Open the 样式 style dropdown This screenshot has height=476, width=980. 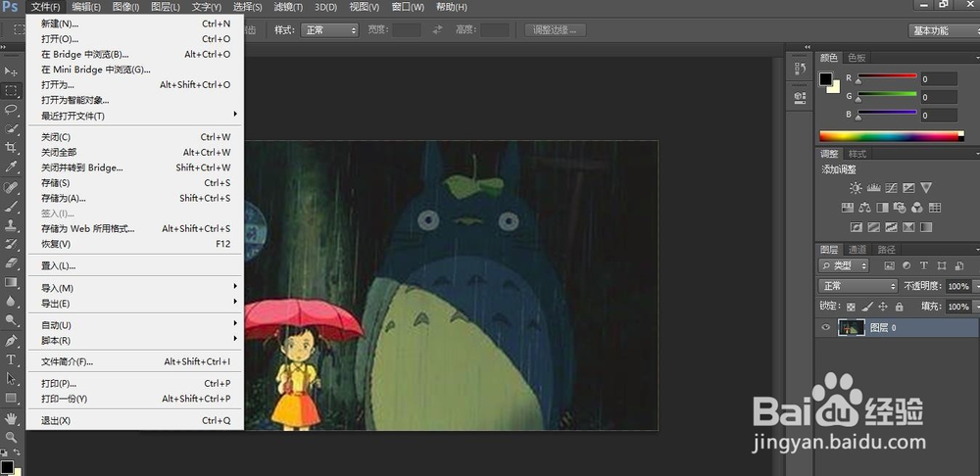329,30
